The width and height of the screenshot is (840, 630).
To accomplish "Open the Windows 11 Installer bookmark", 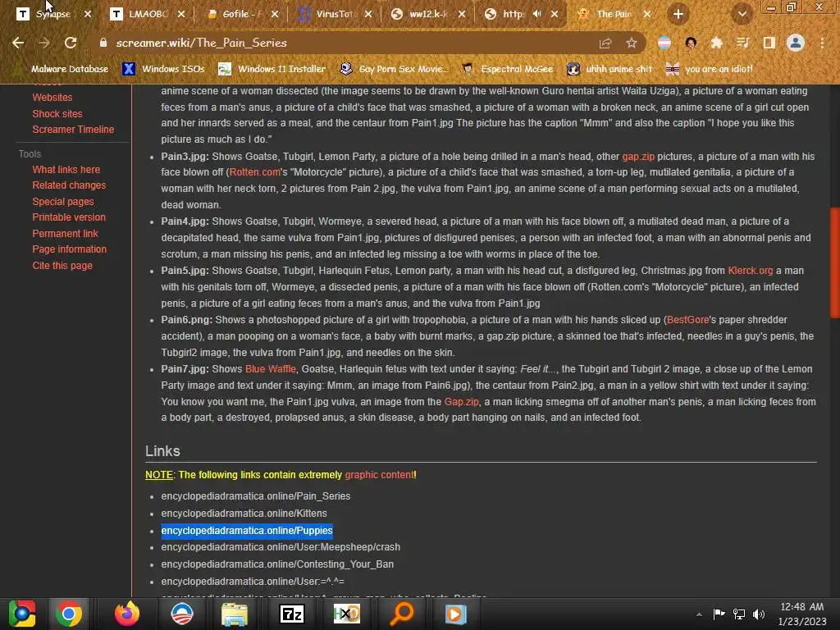I will (x=272, y=69).
